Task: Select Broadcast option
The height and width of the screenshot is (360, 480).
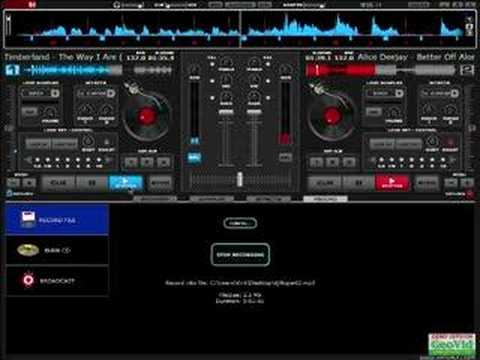Action: tap(57, 281)
